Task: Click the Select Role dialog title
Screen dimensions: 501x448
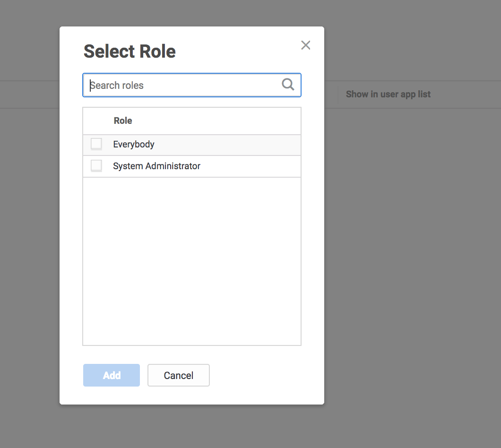Action: click(x=129, y=51)
